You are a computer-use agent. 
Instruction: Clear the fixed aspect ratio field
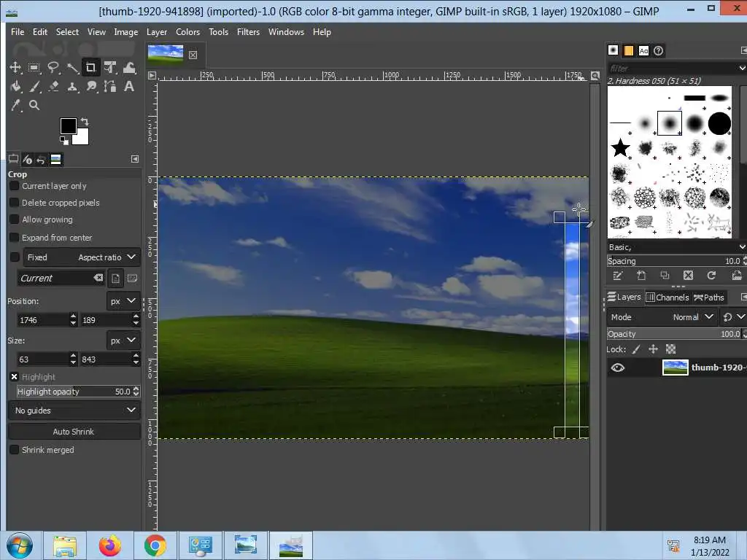point(98,278)
